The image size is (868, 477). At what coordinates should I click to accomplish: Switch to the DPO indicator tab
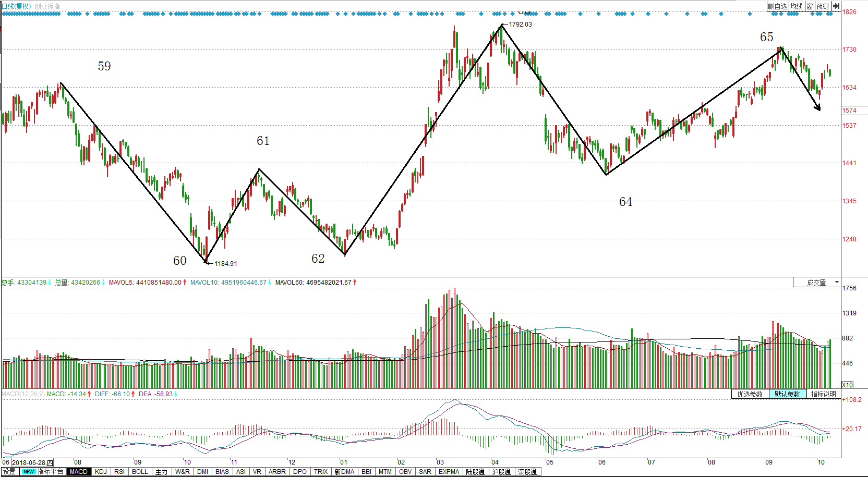(x=300, y=471)
